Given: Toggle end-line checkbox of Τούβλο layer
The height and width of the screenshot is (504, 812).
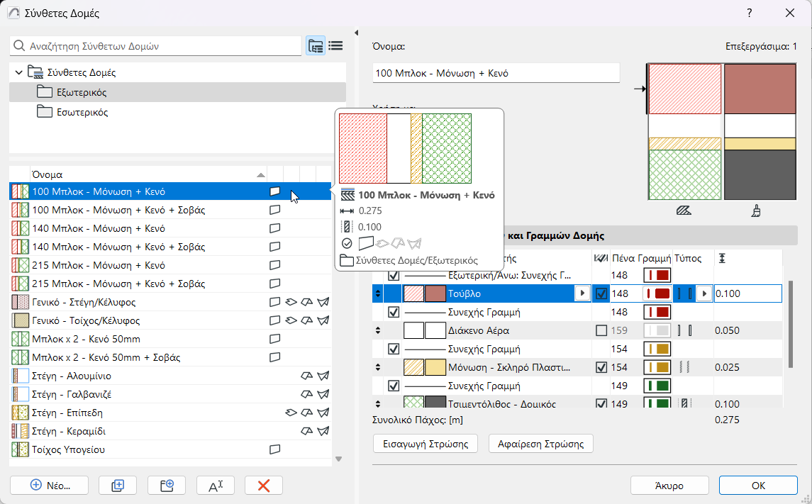Looking at the screenshot, I should [601, 293].
